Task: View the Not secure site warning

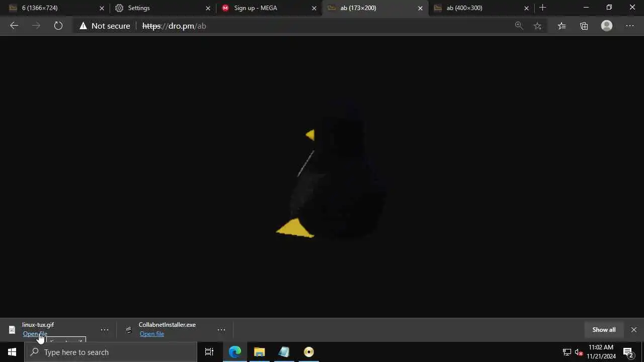Action: [x=105, y=26]
